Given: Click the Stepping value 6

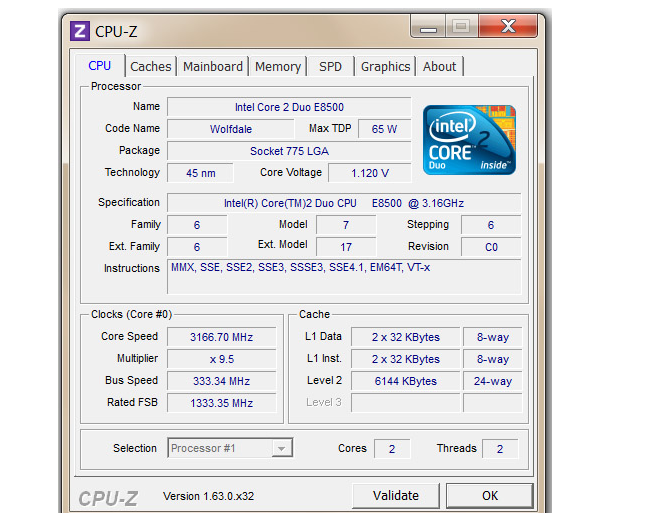Looking at the screenshot, I should point(491,225).
